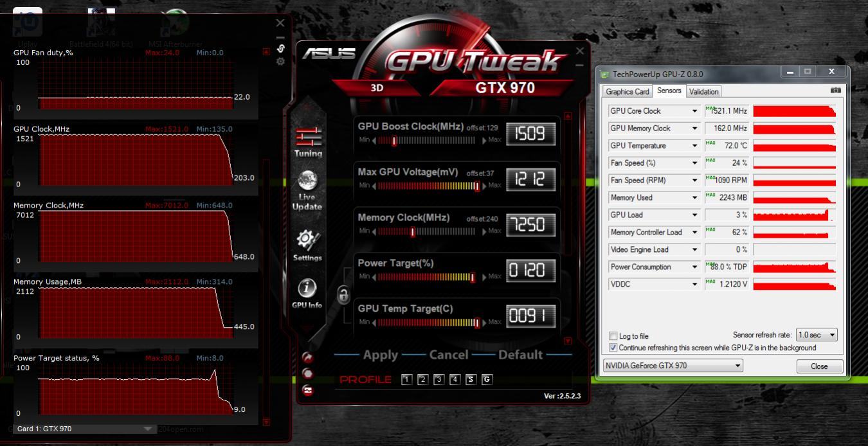Open GPU Info in GPU Tweak
Viewport: 868px width, 446px height.
[307, 294]
